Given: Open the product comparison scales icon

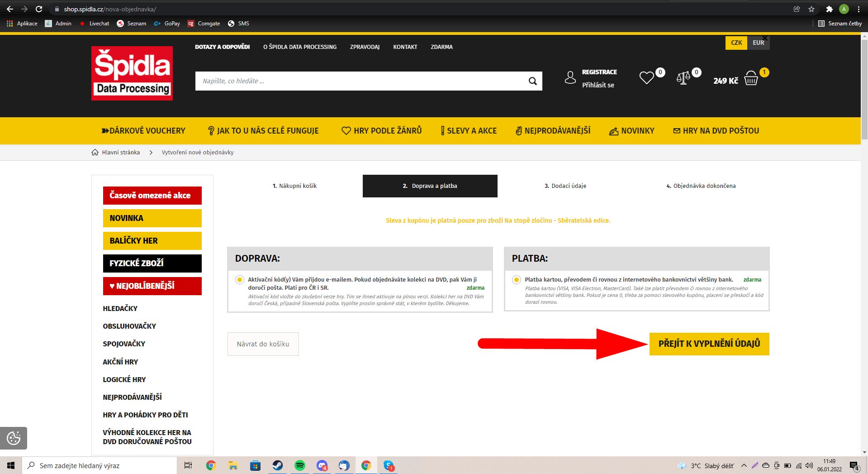Looking at the screenshot, I should pos(683,78).
